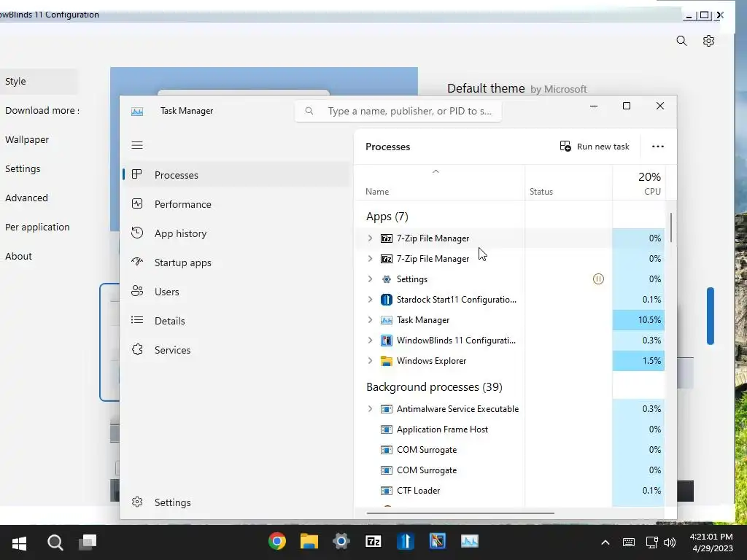Click the touch keyboard tray icon
The width and height of the screenshot is (747, 560).
(629, 542)
